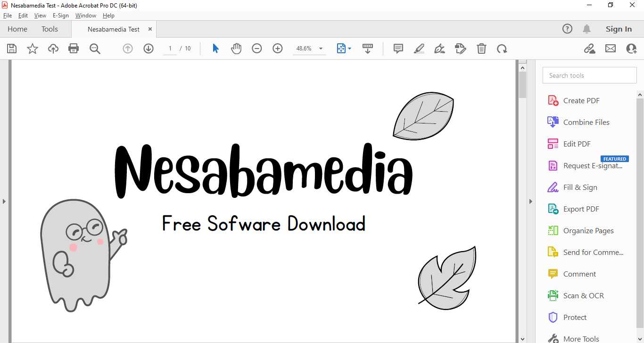Close the Nesabamedia Test tab

point(150,29)
